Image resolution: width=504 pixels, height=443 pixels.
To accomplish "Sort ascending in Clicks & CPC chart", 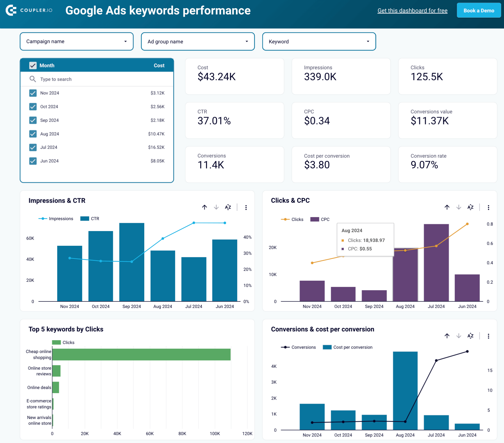I will (447, 207).
